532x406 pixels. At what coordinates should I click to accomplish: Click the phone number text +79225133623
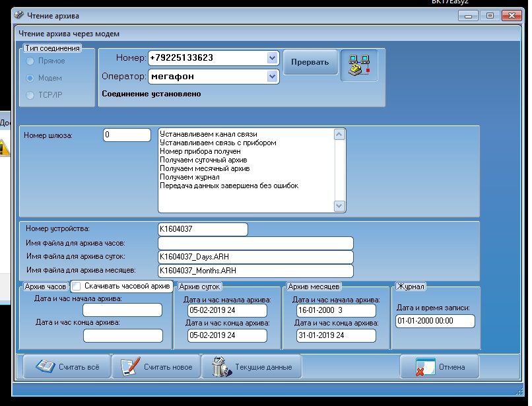182,57
